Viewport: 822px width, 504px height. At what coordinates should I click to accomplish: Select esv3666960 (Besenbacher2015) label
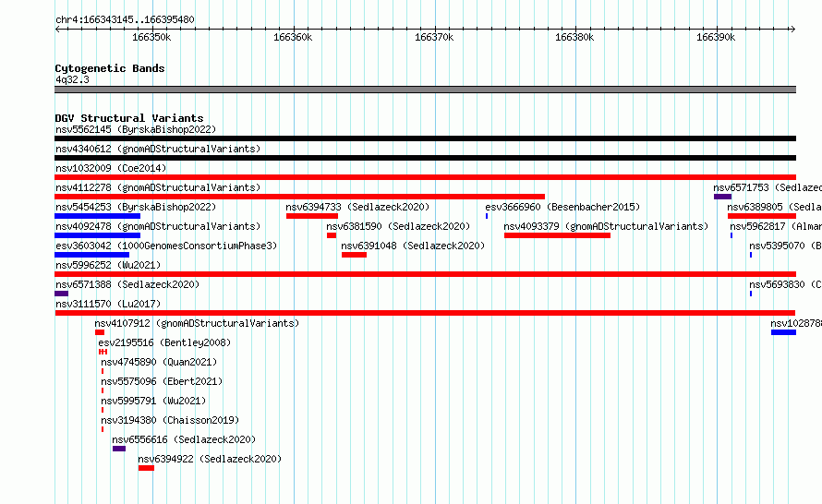pyautogui.click(x=562, y=207)
